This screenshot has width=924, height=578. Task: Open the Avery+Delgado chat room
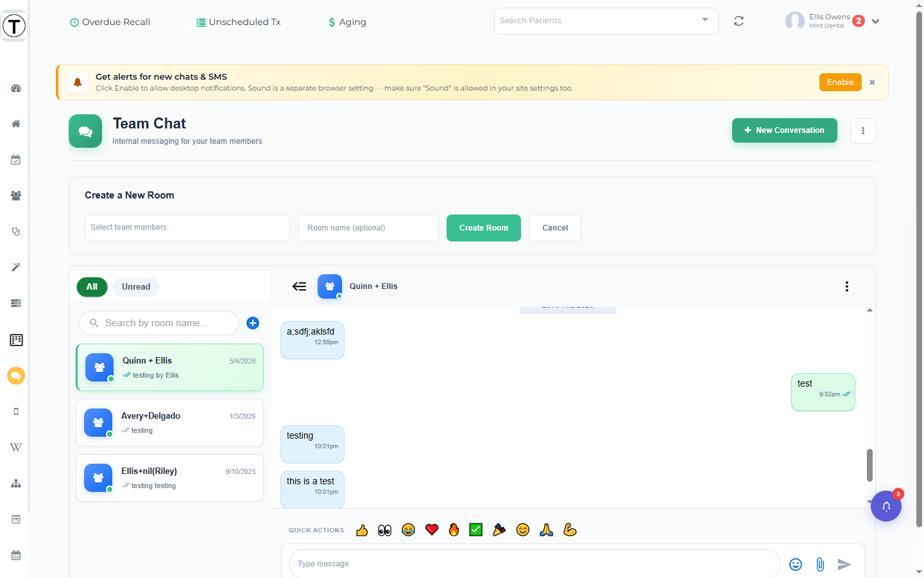[170, 423]
